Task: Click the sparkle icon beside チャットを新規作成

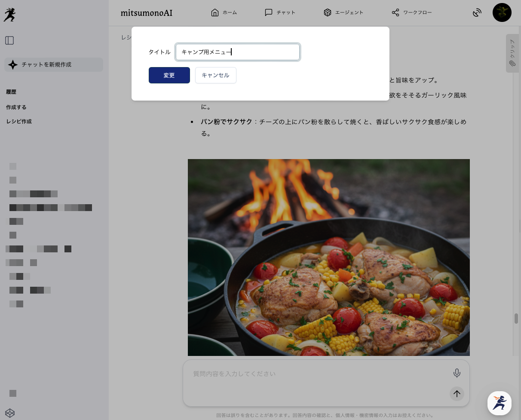Action: point(13,64)
